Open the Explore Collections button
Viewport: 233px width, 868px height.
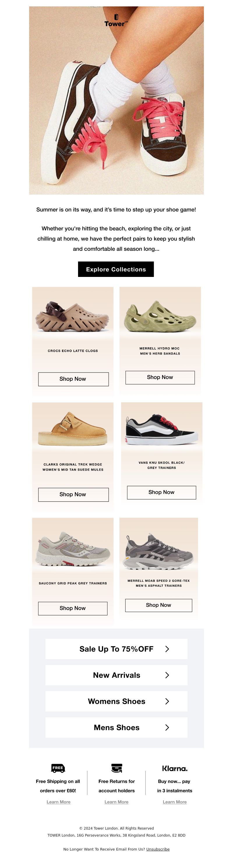[x=116, y=269]
